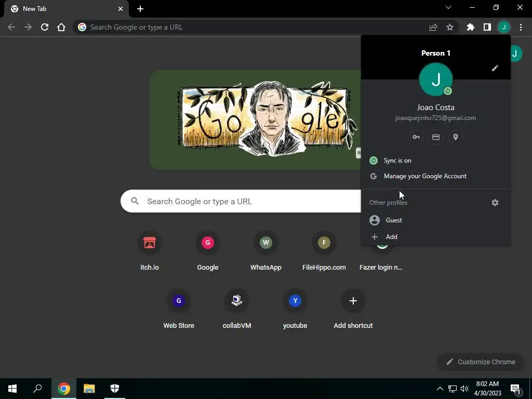Open a new tab with the plus button

coord(140,9)
